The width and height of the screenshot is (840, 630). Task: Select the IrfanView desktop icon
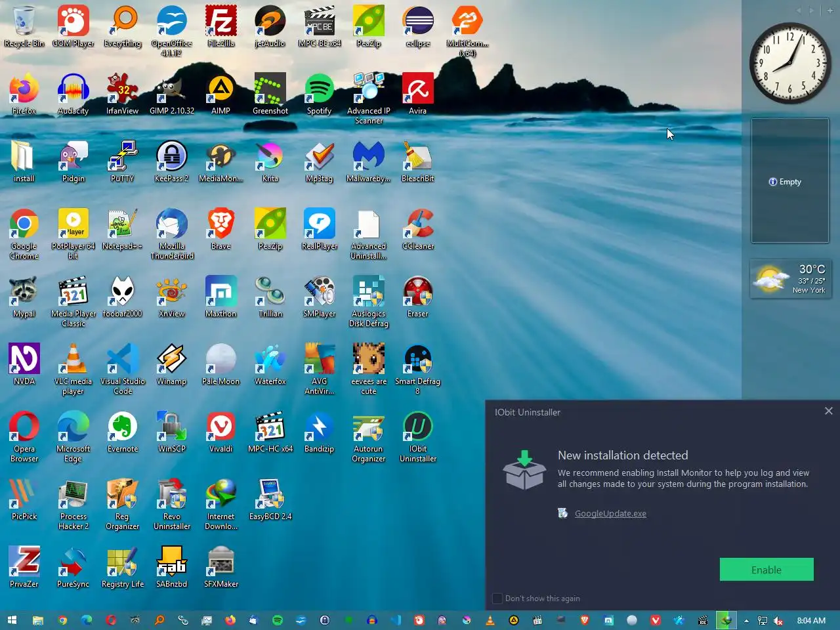123,94
